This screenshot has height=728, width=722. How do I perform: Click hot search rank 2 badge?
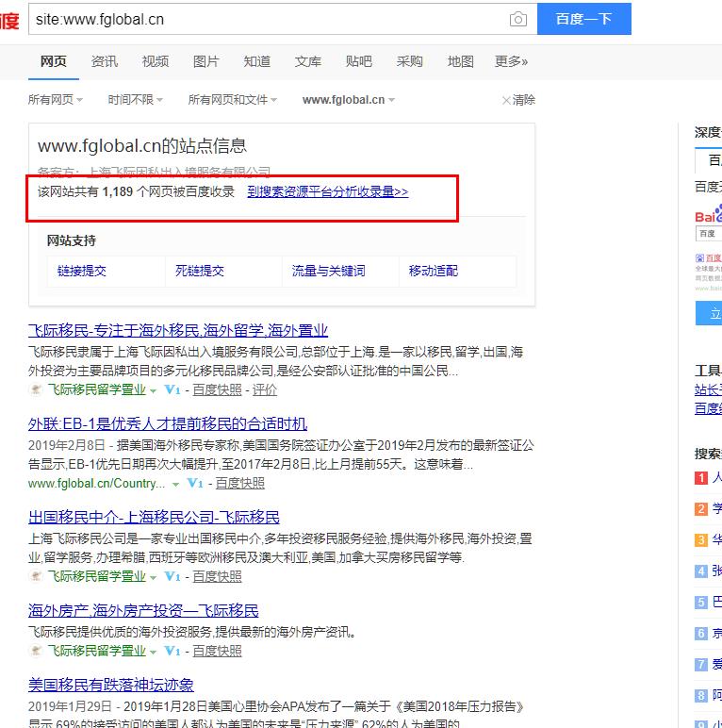[701, 509]
